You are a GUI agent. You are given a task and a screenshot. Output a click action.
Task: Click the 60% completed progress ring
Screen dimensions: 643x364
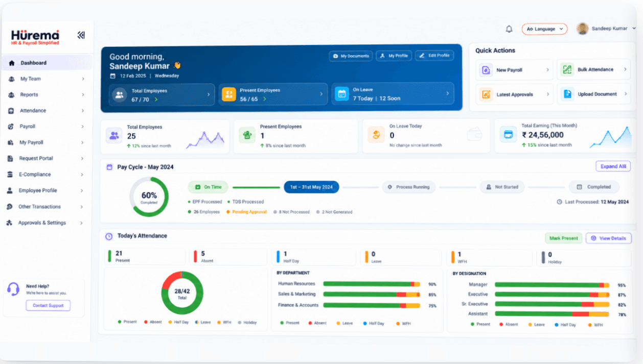(149, 197)
